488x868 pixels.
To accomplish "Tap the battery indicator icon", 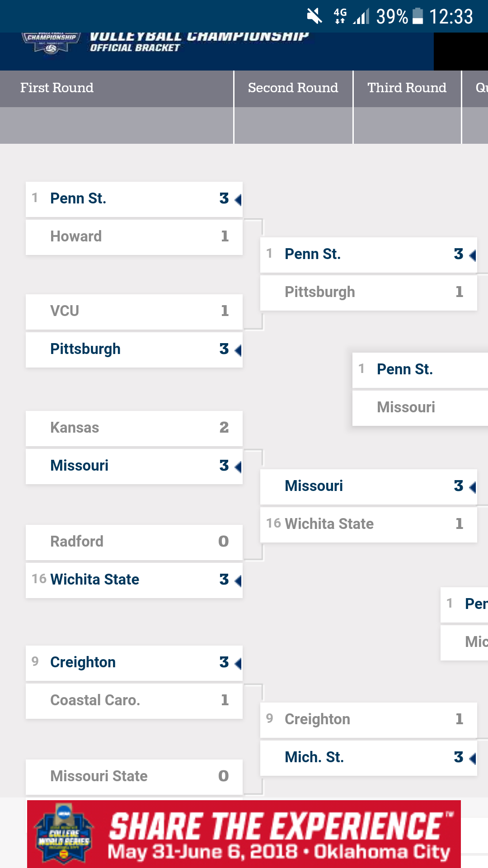I will click(x=418, y=16).
